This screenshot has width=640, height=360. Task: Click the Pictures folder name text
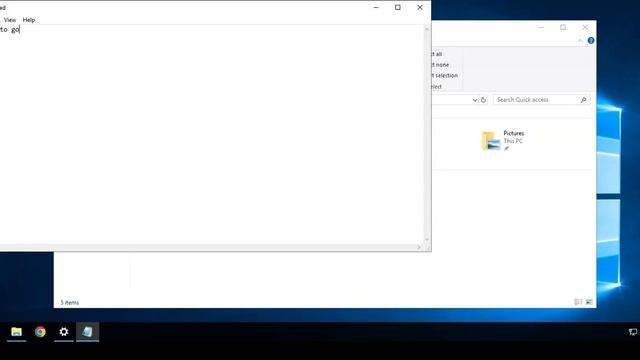(513, 133)
